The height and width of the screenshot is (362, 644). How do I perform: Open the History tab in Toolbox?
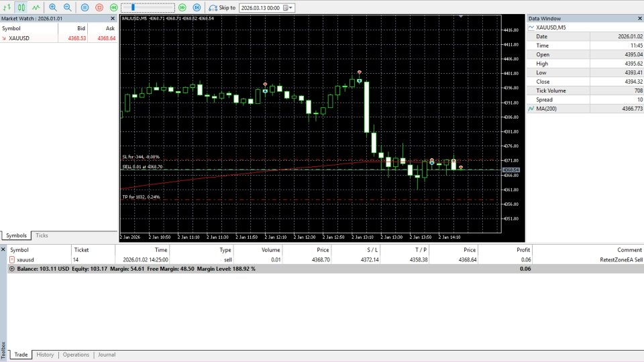pyautogui.click(x=45, y=355)
